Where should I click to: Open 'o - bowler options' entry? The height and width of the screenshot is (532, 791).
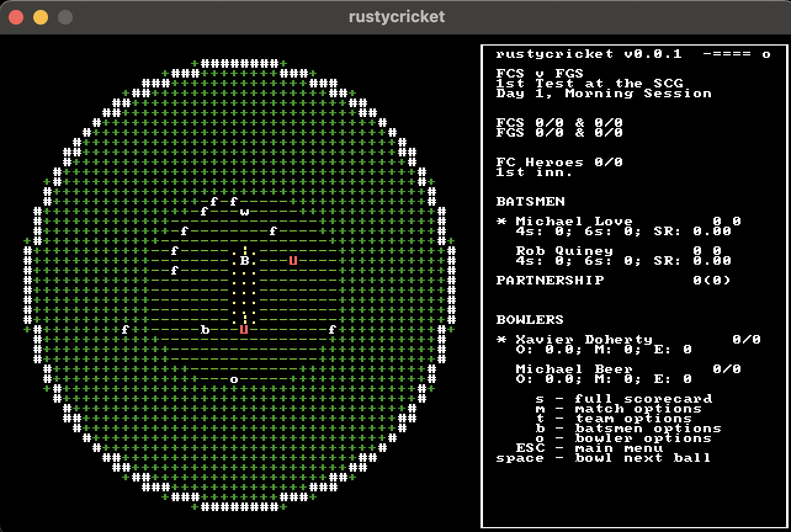pos(624,438)
